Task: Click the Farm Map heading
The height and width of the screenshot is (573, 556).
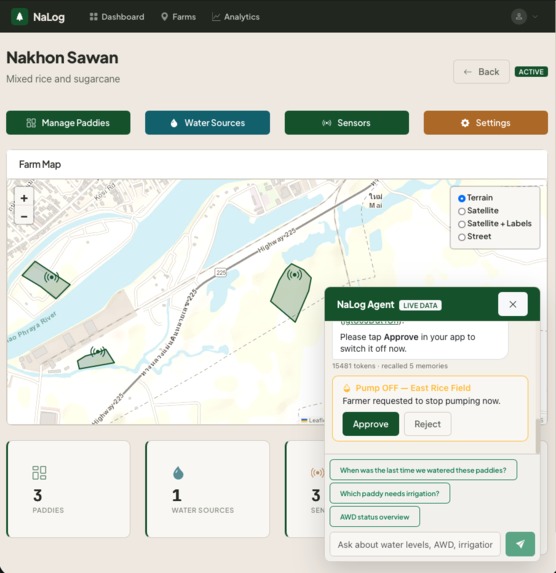Action: 40,164
